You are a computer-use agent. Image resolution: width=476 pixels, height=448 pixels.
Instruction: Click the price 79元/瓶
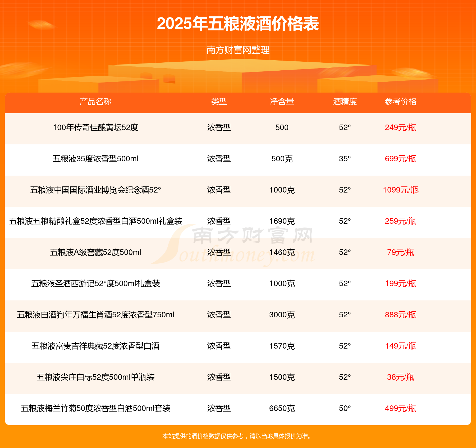click(401, 252)
